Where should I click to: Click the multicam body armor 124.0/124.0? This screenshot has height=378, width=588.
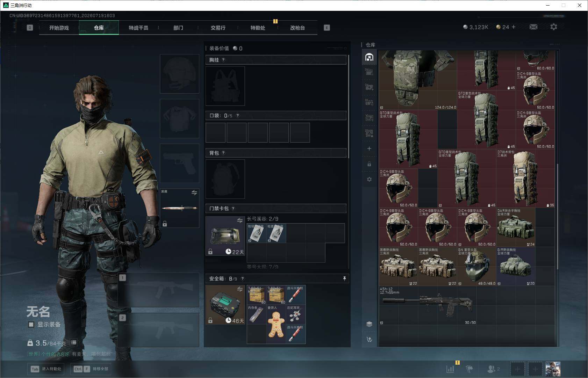click(x=418, y=80)
